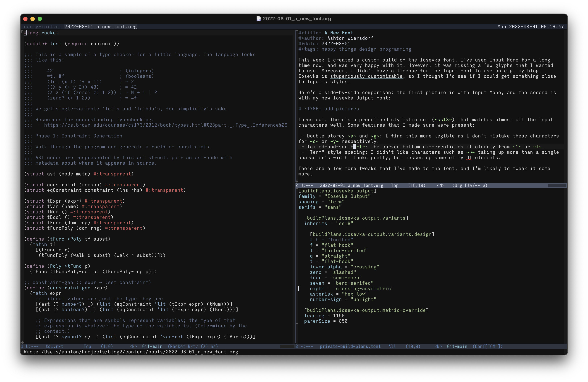The width and height of the screenshot is (588, 382).
Task: Toggle the U:--- buffer status in tc1.rkt mode line
Action: click(32, 347)
